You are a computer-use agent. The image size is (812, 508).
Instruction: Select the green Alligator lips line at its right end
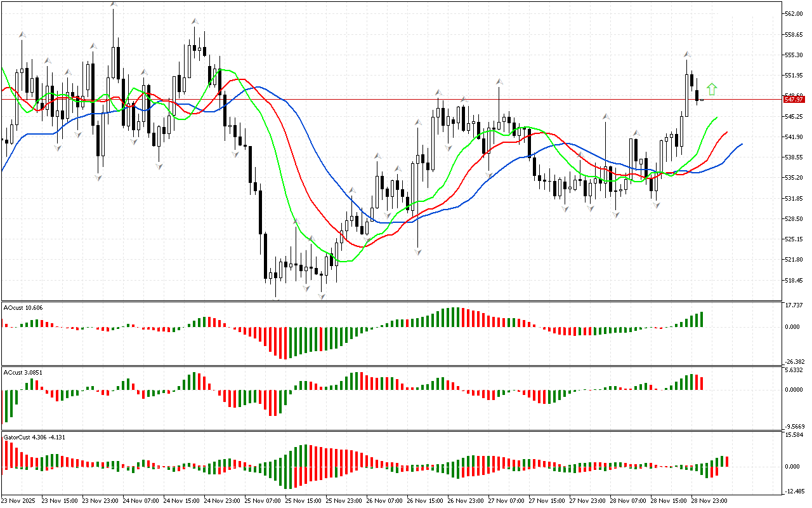pyautogui.click(x=716, y=118)
